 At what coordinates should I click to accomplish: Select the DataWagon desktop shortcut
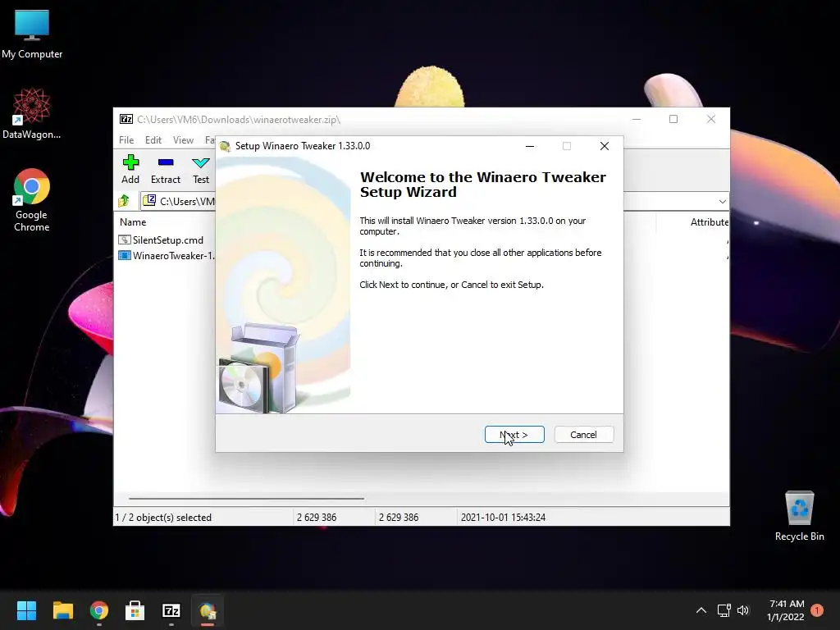[32, 113]
